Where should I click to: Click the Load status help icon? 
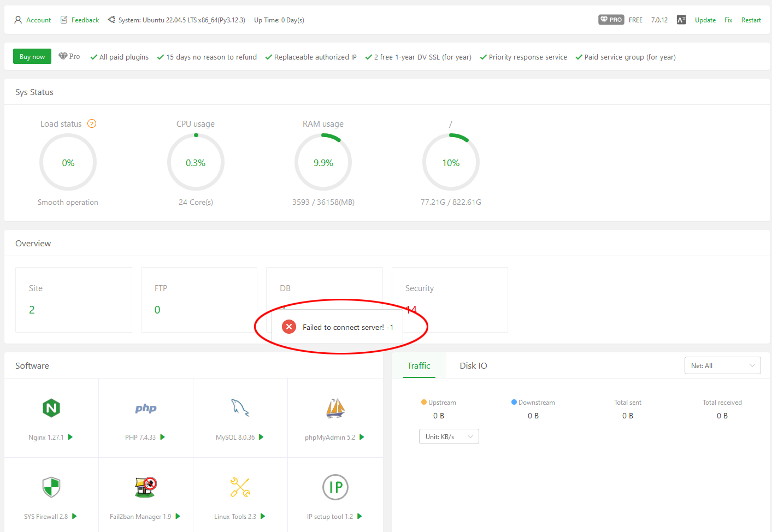pos(92,123)
